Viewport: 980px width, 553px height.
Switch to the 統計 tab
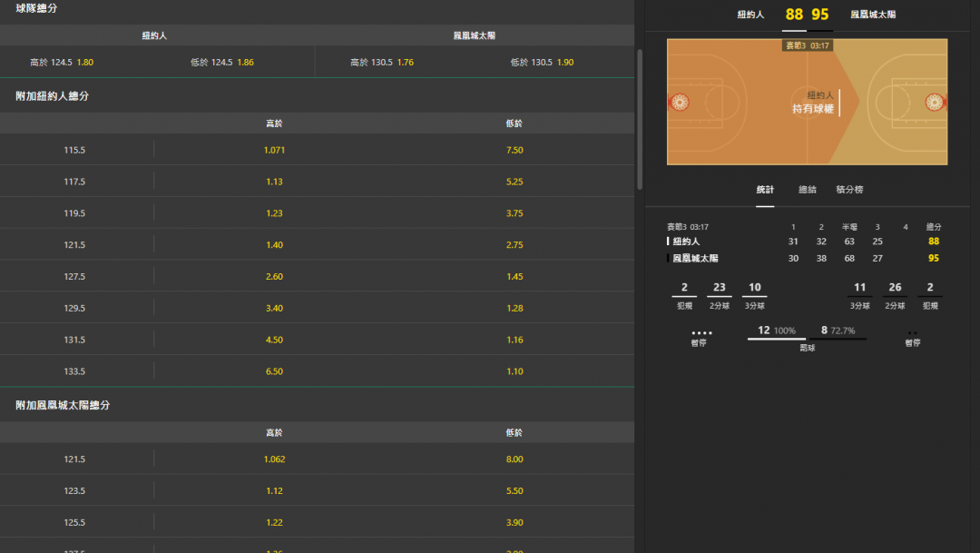[765, 190]
